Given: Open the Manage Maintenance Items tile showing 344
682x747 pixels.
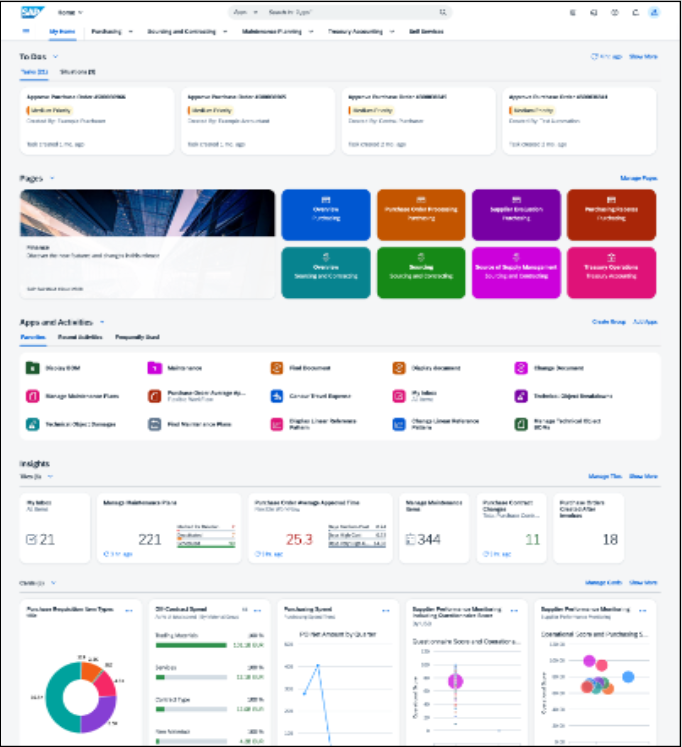Looking at the screenshot, I should (x=434, y=528).
